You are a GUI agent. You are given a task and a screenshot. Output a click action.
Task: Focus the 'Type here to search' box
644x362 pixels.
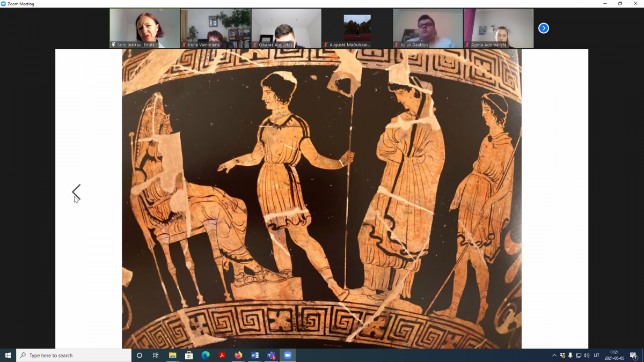(74, 355)
